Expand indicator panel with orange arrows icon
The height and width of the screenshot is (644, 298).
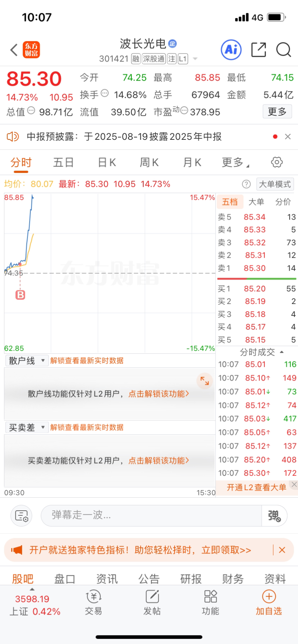coord(204,381)
